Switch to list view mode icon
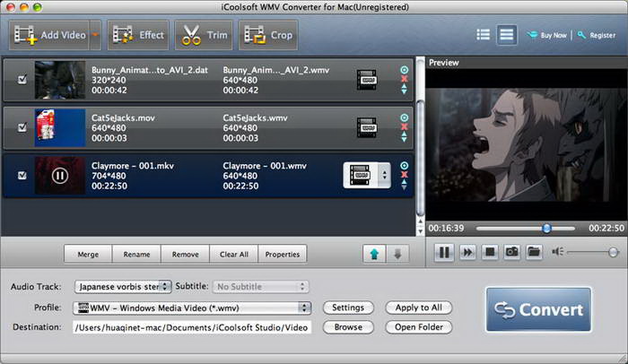The height and width of the screenshot is (364, 628). click(x=484, y=35)
